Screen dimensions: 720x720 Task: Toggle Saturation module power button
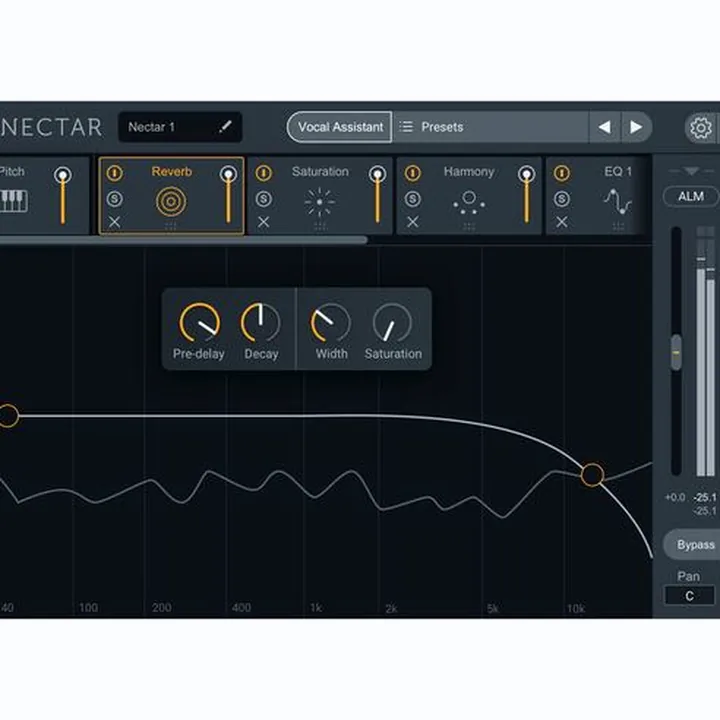coord(263,173)
